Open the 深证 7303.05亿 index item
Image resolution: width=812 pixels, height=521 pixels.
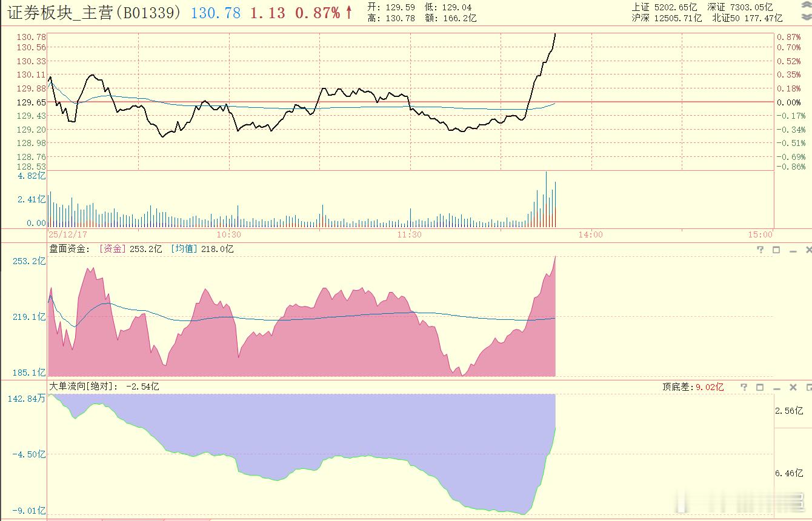point(740,7)
